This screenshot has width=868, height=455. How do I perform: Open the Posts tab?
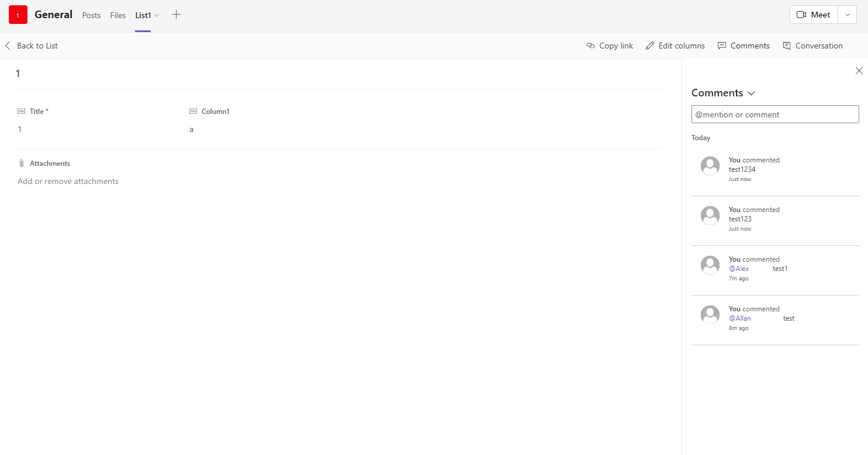coord(91,15)
